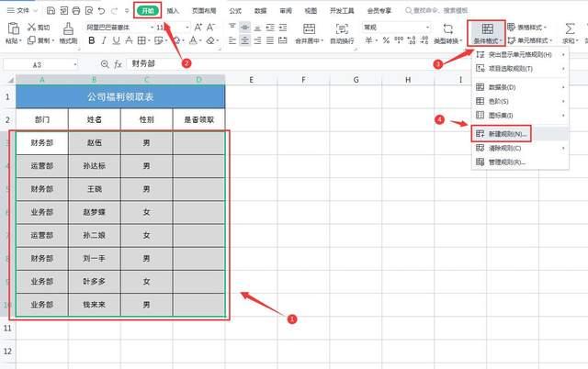The height and width of the screenshot is (369, 588).
Task: Expand Highlight Cell Rules (H) submenu
Action: point(520,55)
